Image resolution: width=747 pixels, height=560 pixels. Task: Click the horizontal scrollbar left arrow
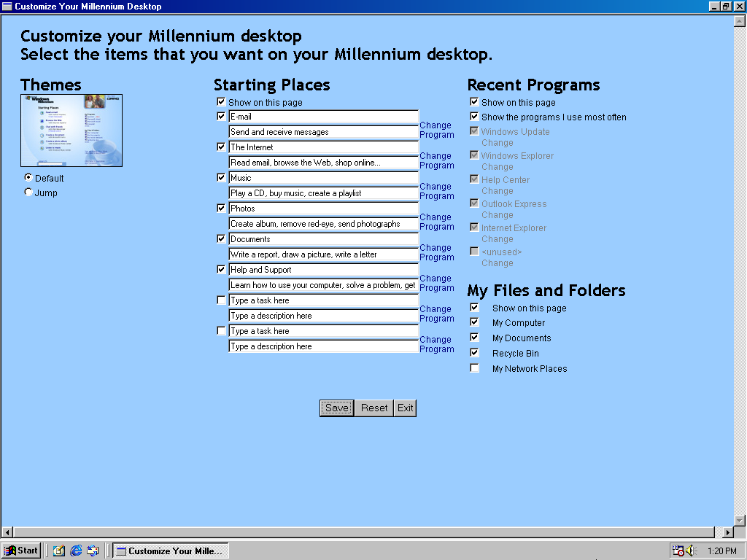pos(7,532)
